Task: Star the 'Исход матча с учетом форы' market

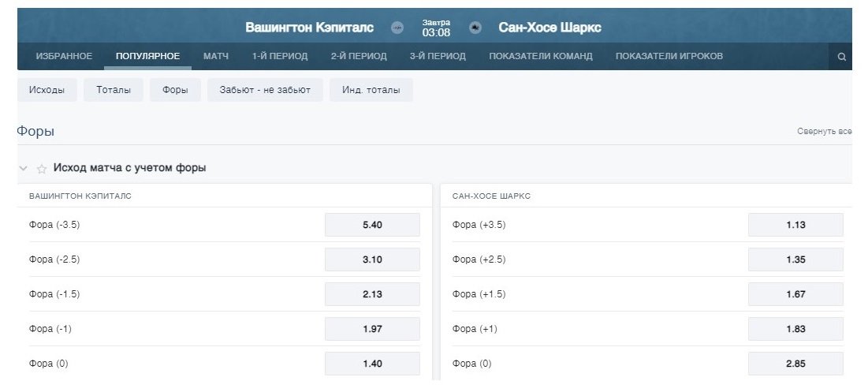Action: pyautogui.click(x=42, y=169)
